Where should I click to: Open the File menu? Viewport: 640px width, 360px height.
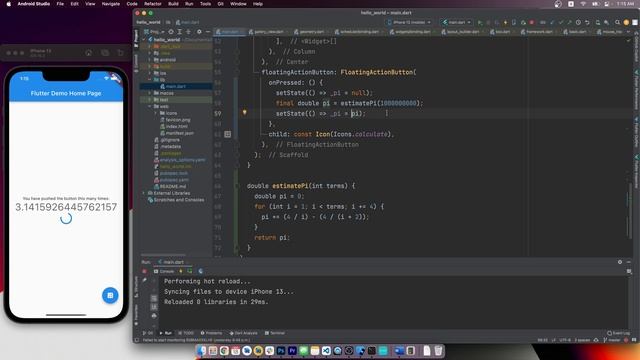(x=60, y=4)
